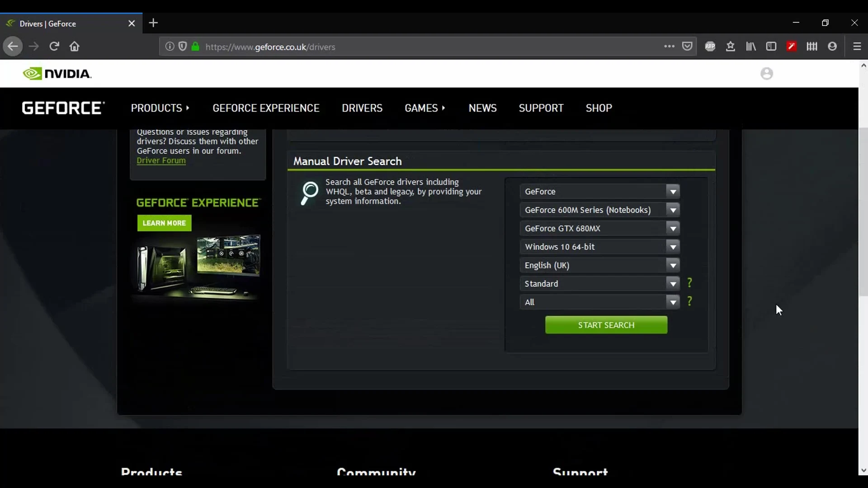Image resolution: width=868 pixels, height=488 pixels.
Task: Open English (UK) language dropdown
Action: (599, 265)
